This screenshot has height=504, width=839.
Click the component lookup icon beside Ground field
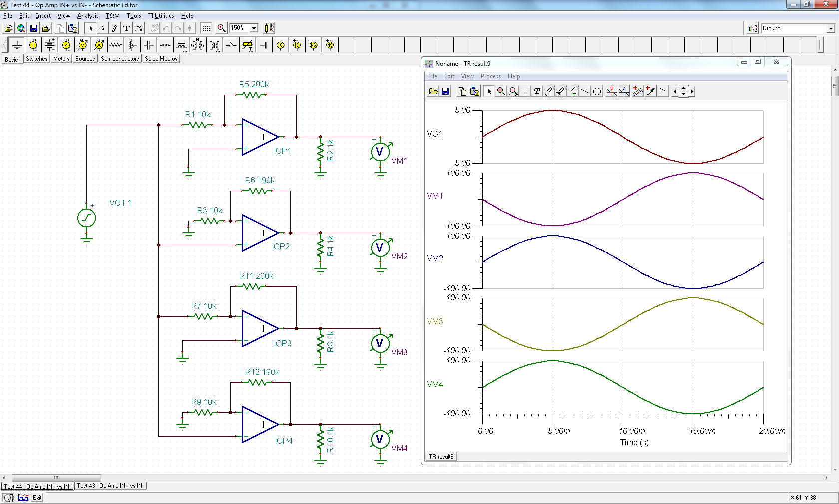click(753, 28)
